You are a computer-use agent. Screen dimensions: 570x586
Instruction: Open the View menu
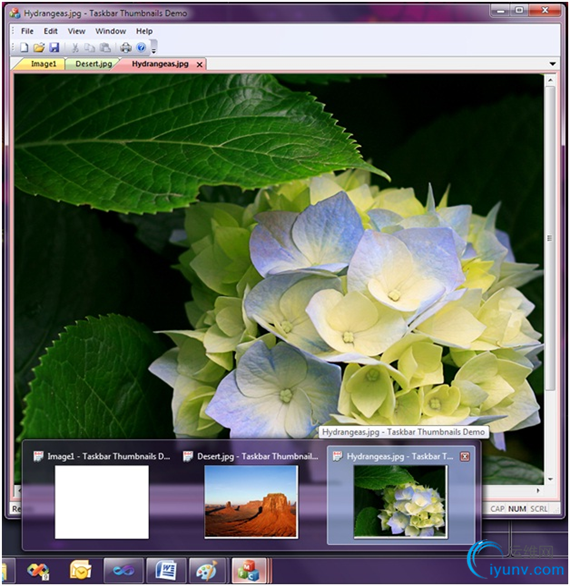pyautogui.click(x=76, y=31)
